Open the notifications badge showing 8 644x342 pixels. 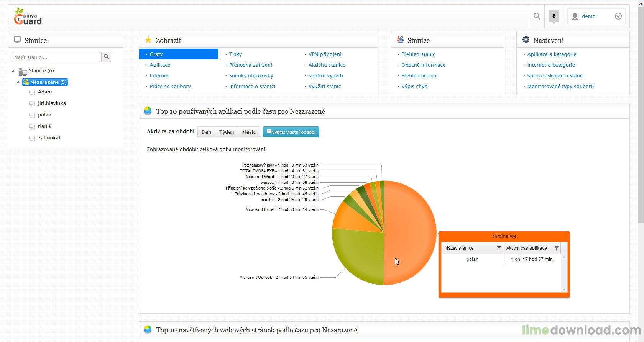pyautogui.click(x=554, y=16)
